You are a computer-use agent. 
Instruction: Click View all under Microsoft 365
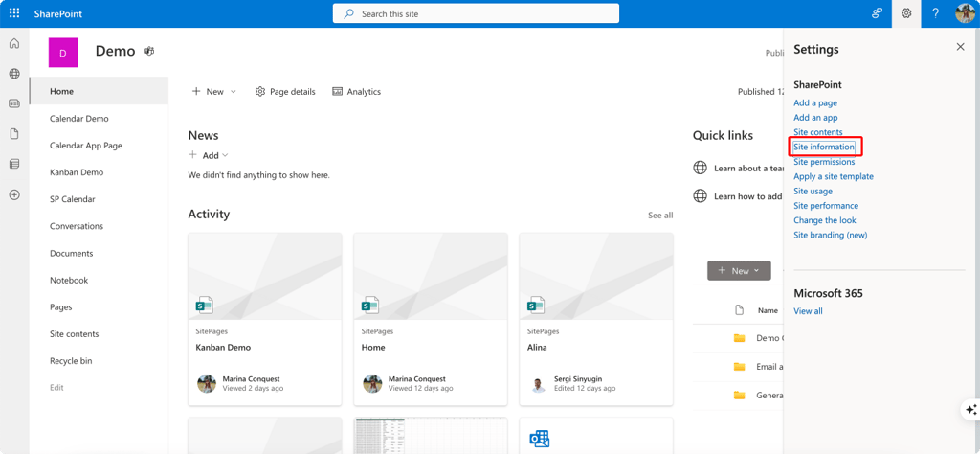coord(808,310)
